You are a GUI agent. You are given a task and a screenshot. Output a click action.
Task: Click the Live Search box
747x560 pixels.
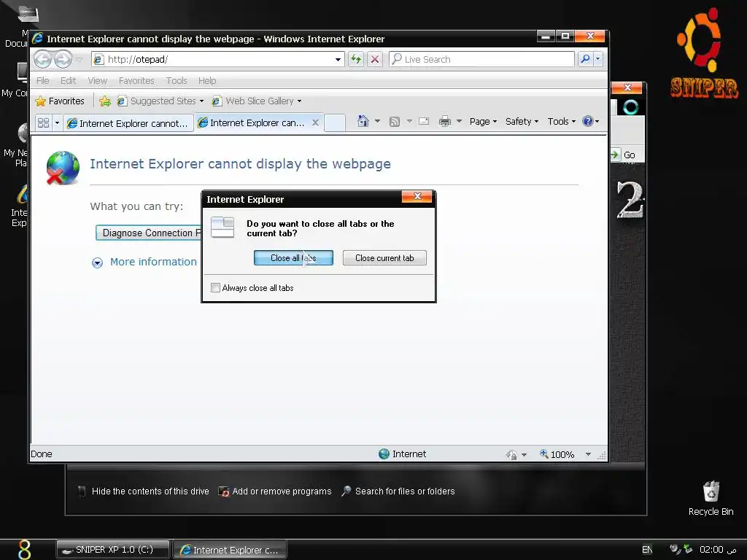(x=481, y=59)
